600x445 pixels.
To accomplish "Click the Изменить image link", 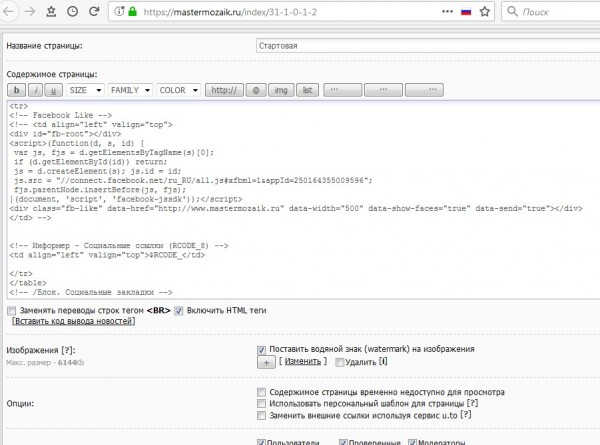I will [x=303, y=361].
